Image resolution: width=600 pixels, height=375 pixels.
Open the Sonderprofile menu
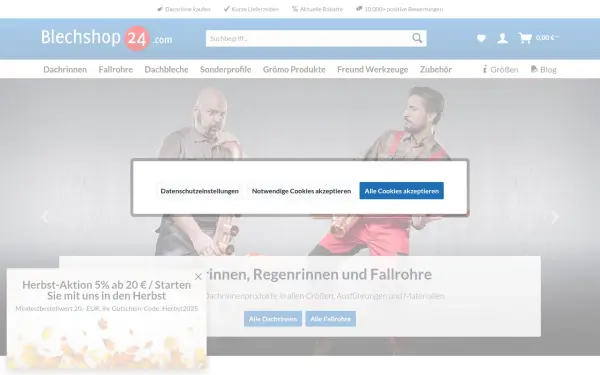[x=226, y=69]
